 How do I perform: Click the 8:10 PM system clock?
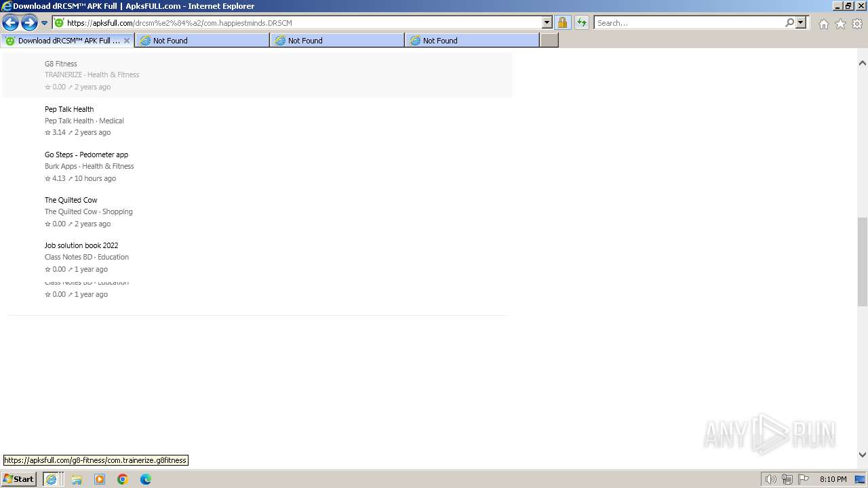(833, 479)
